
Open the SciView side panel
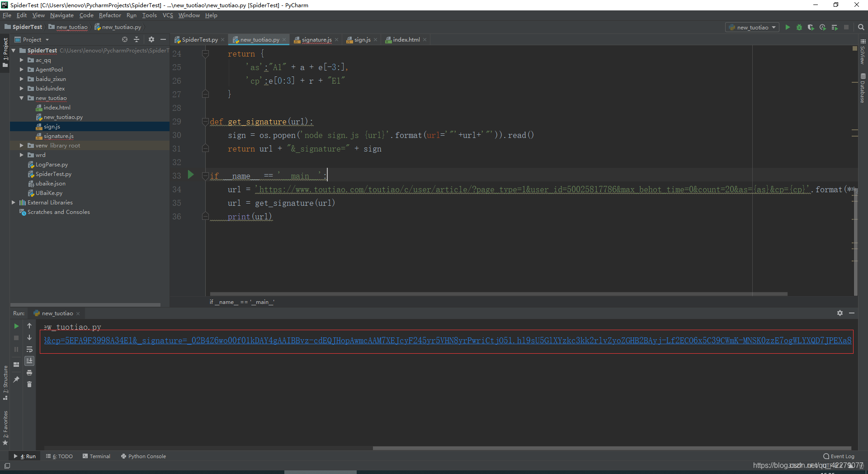coord(863,51)
